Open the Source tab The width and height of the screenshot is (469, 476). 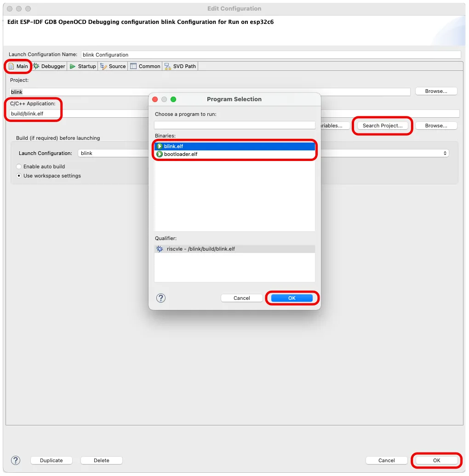pos(113,66)
